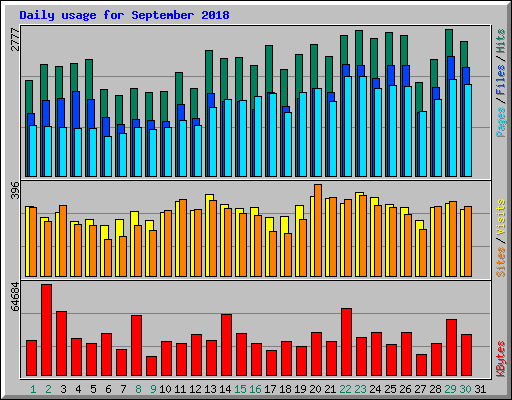512x400 pixels.
Task: Click the shortest red KBytes bar for day 9
Action: point(152,366)
